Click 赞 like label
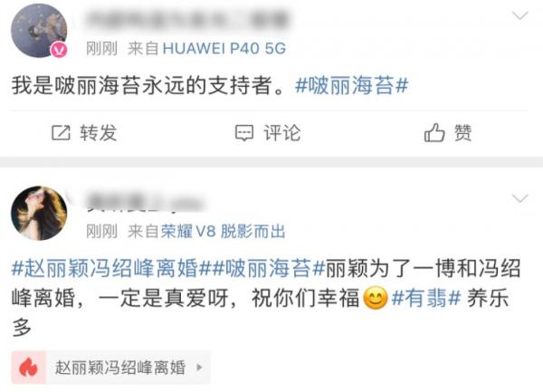 coord(463,133)
